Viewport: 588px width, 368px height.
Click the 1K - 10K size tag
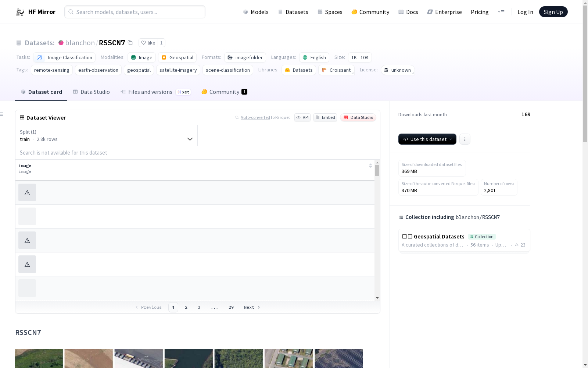pos(360,57)
